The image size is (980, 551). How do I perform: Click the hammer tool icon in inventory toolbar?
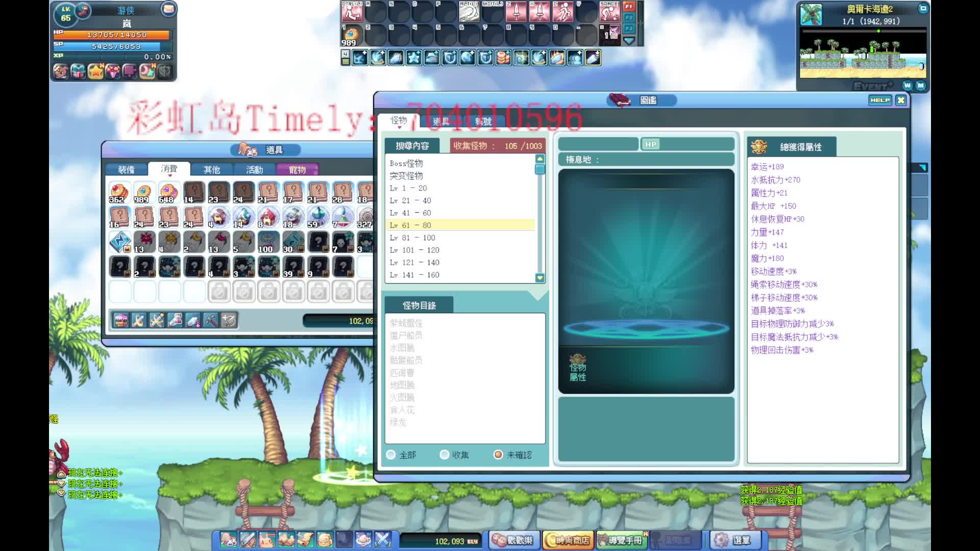(x=211, y=320)
